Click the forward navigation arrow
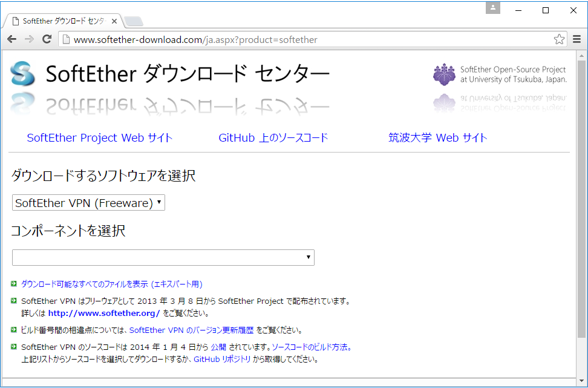Image resolution: width=588 pixels, height=388 pixels. pos(29,39)
